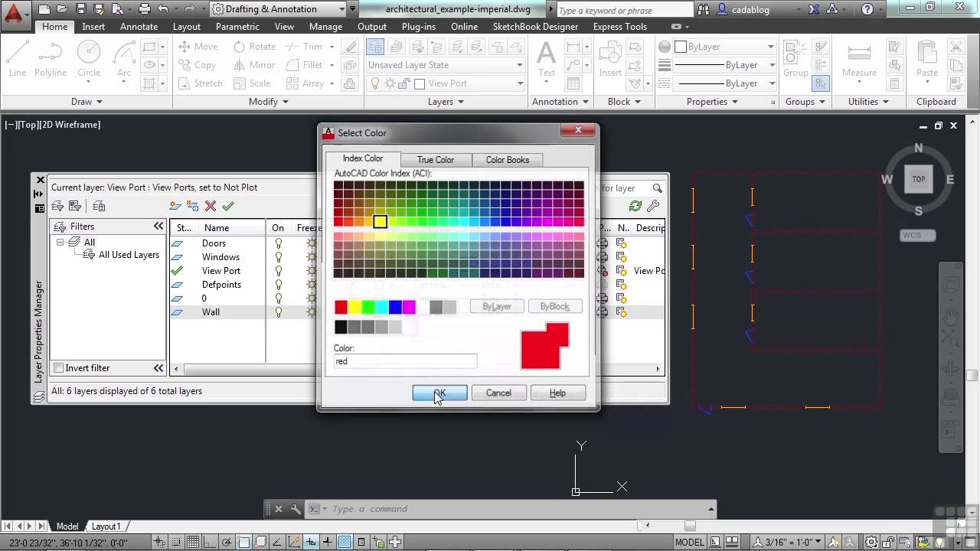The width and height of the screenshot is (980, 551).
Task: Open the Annotate ribbon tab
Action: pyautogui.click(x=139, y=26)
